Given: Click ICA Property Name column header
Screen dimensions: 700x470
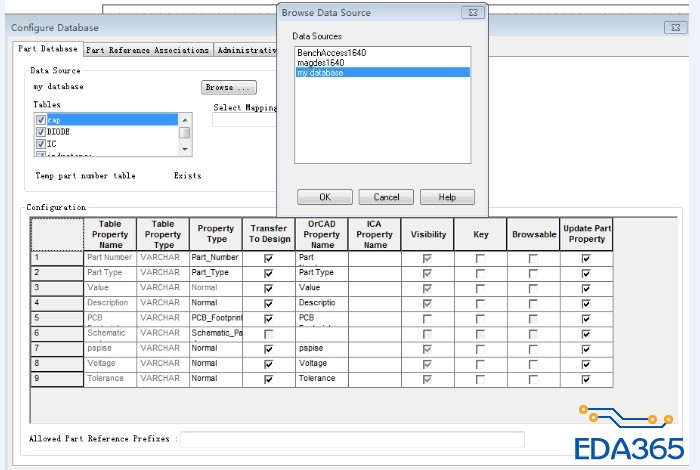Looking at the screenshot, I should (x=375, y=234).
